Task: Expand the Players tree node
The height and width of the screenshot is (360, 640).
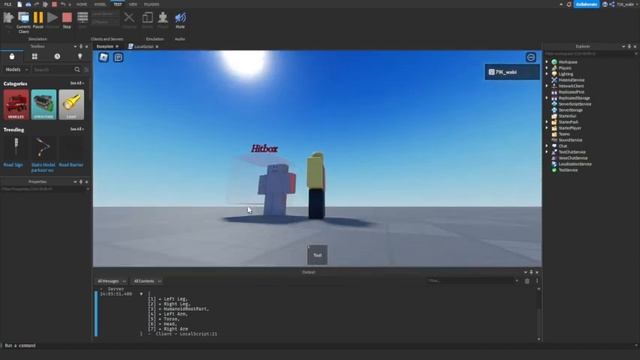Action: click(x=547, y=68)
